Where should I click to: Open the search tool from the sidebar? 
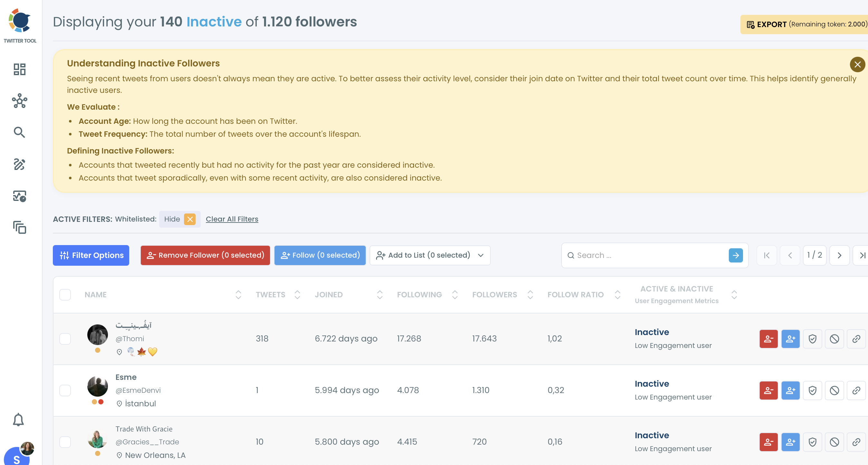[x=19, y=132]
